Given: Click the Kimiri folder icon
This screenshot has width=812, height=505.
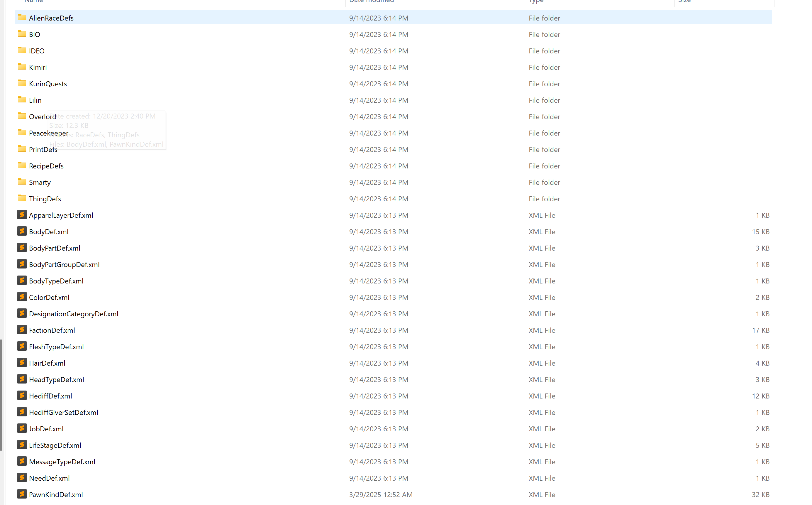Looking at the screenshot, I should tap(22, 67).
